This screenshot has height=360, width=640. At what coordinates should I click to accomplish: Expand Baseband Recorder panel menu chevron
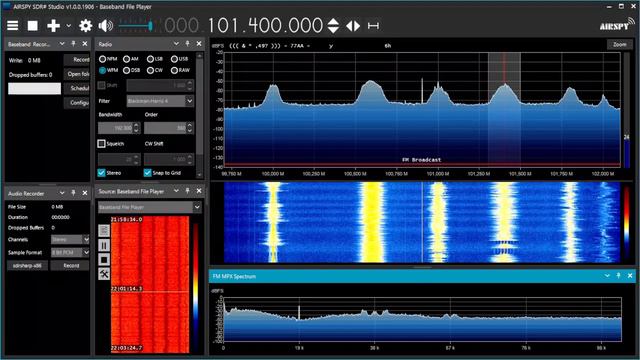click(62, 44)
